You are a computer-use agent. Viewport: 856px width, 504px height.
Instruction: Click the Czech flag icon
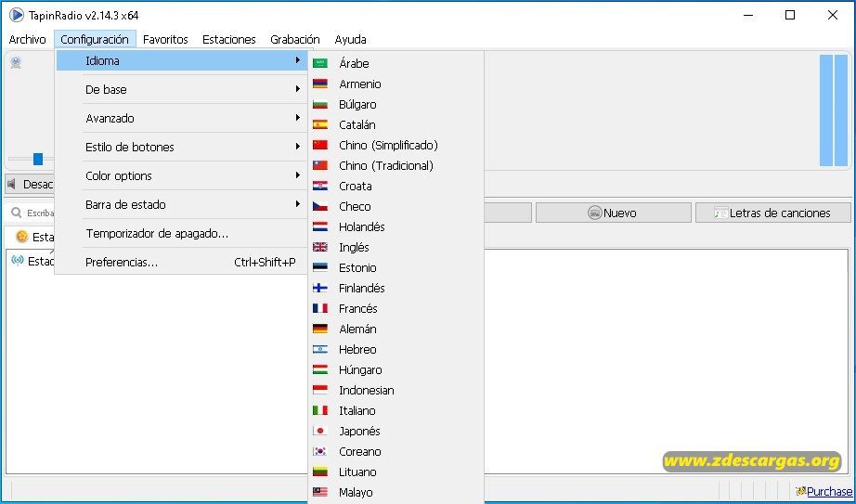coord(320,206)
